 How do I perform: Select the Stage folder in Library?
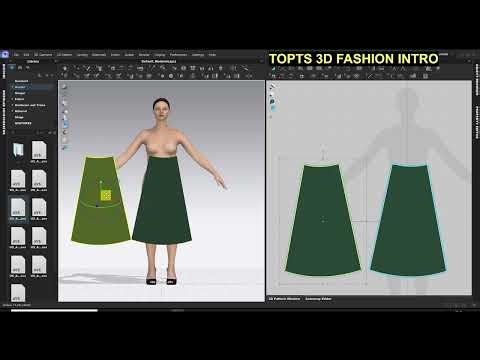(19, 117)
